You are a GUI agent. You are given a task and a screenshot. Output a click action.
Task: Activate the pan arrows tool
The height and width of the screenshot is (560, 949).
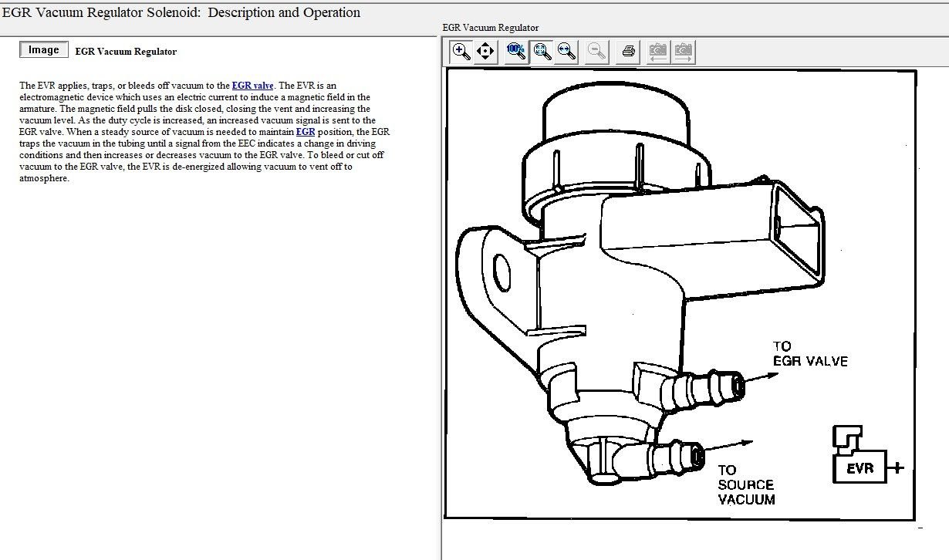tap(485, 52)
